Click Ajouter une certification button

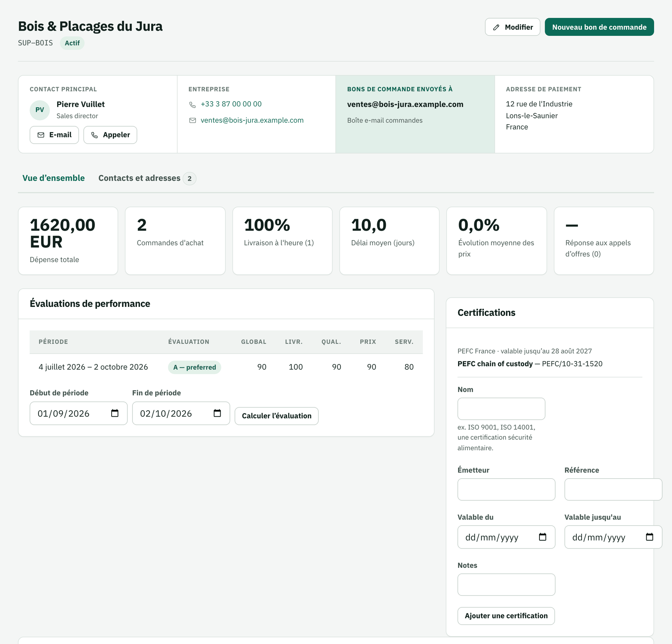coord(506,616)
